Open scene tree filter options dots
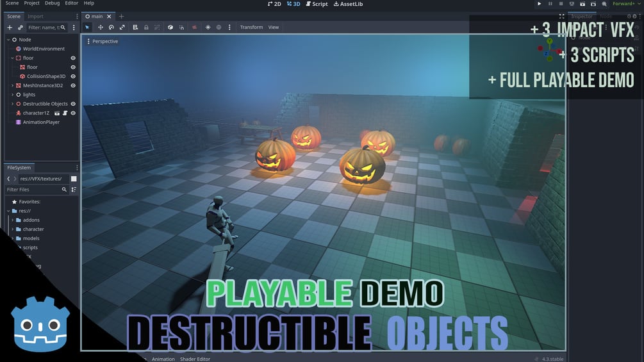644x362 pixels. [74, 28]
